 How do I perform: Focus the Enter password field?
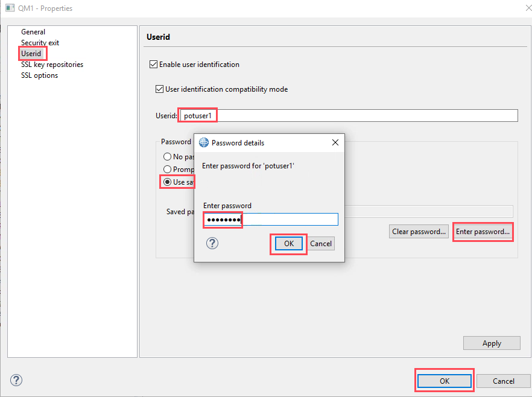click(271, 219)
